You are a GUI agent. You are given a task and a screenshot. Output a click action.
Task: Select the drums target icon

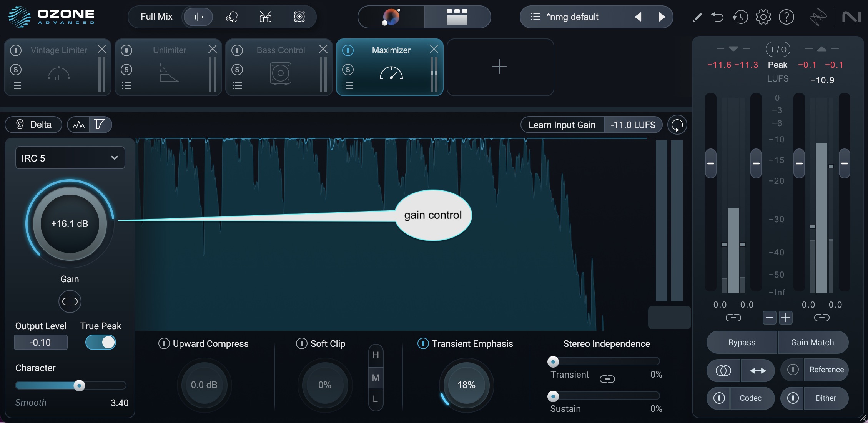pos(266,17)
